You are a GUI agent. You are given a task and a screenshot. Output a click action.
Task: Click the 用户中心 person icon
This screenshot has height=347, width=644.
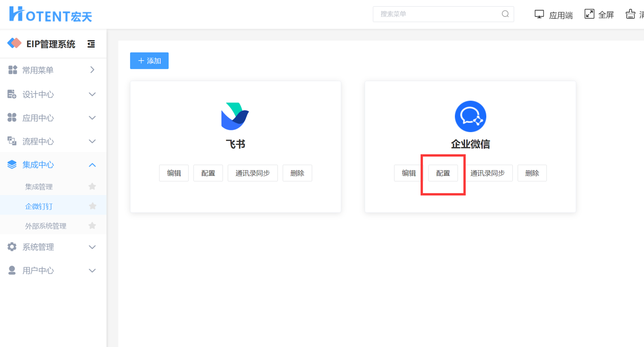[12, 271]
